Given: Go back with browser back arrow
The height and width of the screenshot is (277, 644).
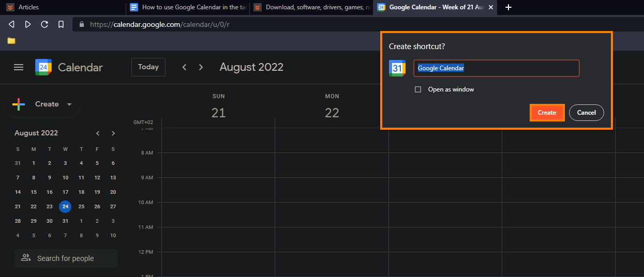Looking at the screenshot, I should [x=11, y=24].
